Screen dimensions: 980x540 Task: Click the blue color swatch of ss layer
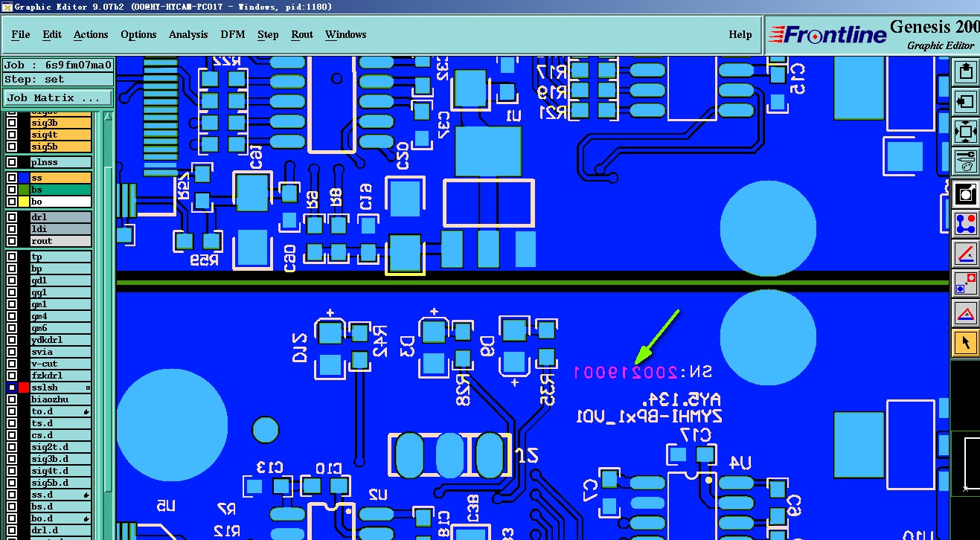point(25,178)
